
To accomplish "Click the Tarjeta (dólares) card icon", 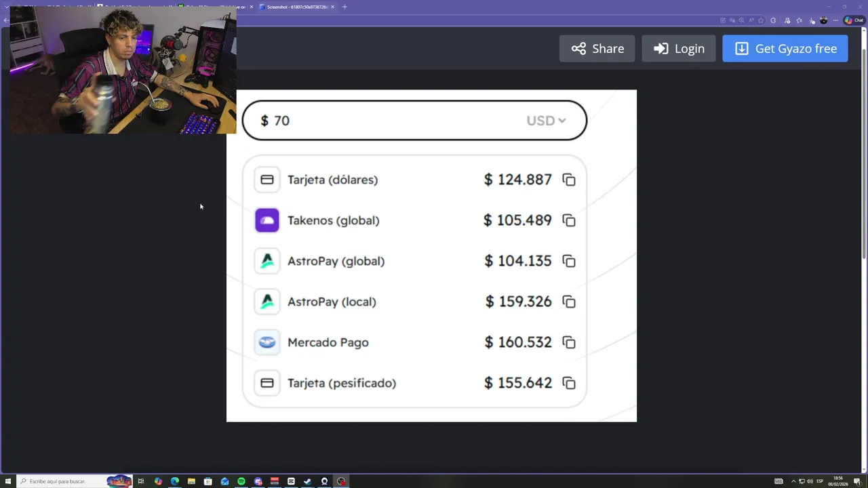I will pyautogui.click(x=267, y=180).
